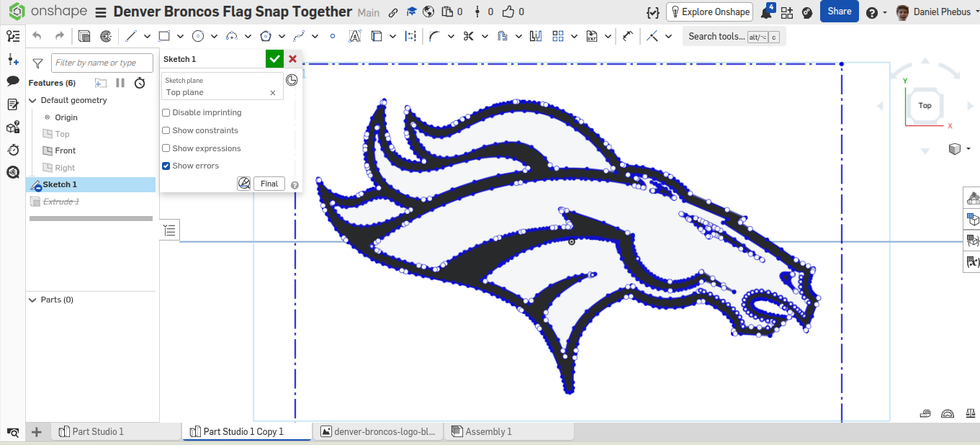Clear the Top plane selection
980x445 pixels.
[273, 92]
